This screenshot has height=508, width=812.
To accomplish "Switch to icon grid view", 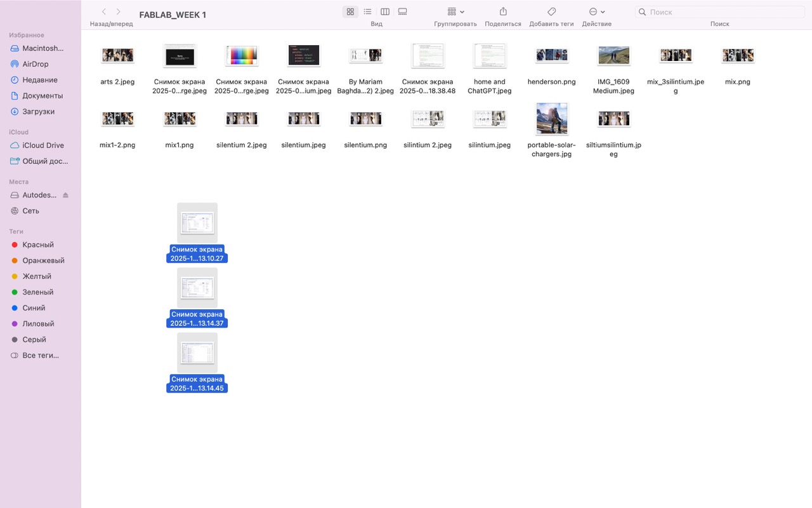I will pyautogui.click(x=350, y=11).
